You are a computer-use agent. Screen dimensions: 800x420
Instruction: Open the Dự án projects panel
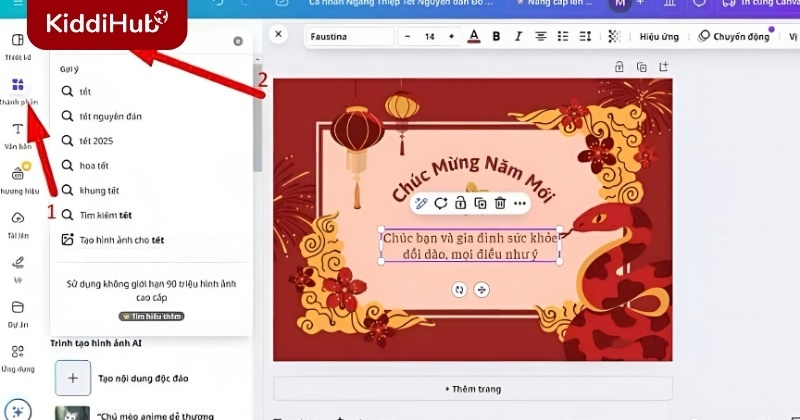[18, 312]
